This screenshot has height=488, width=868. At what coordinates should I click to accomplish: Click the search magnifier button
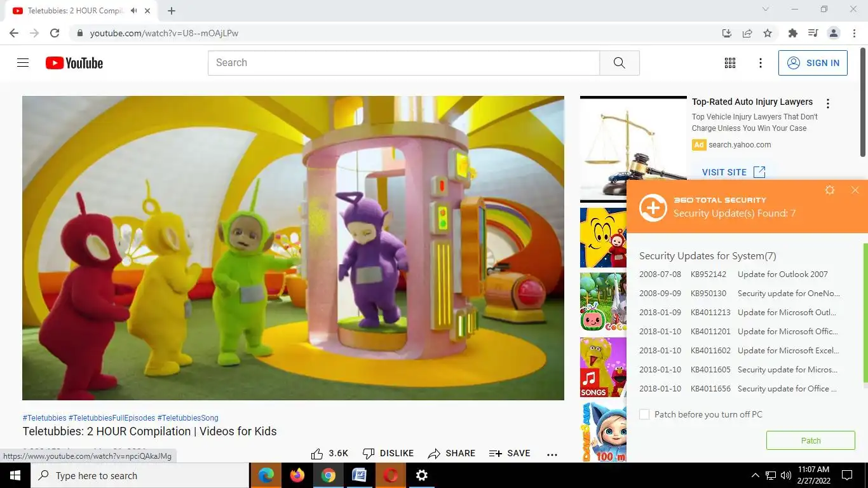620,63
